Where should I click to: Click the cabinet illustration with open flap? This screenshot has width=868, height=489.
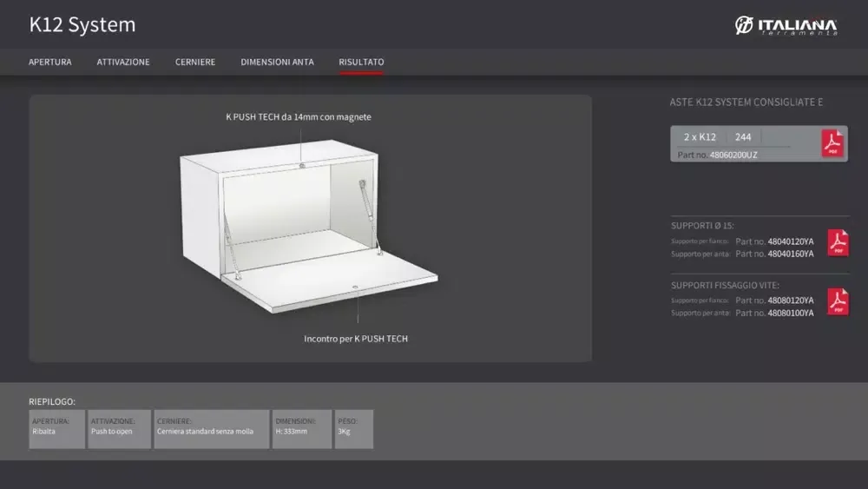pyautogui.click(x=308, y=226)
